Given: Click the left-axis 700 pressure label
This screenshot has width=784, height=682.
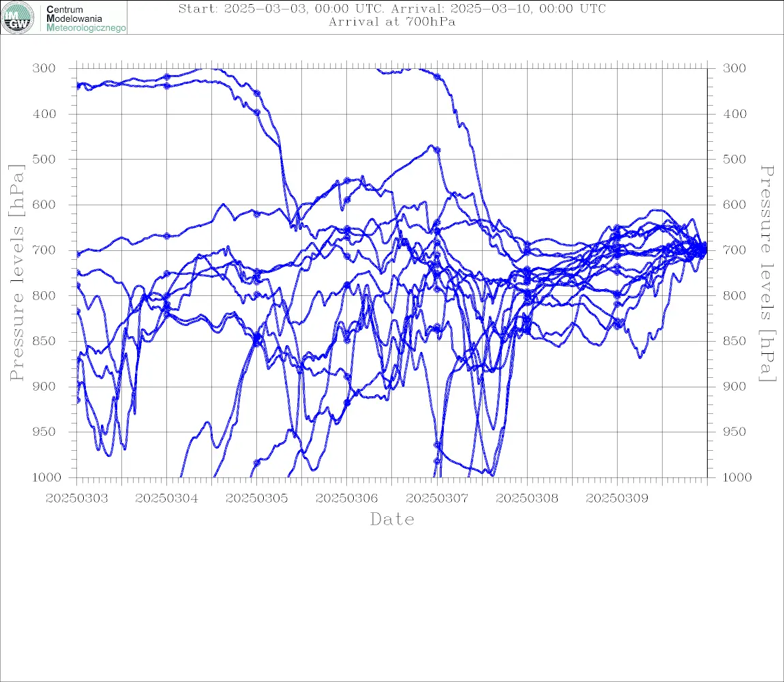Looking at the screenshot, I should click(x=44, y=250).
